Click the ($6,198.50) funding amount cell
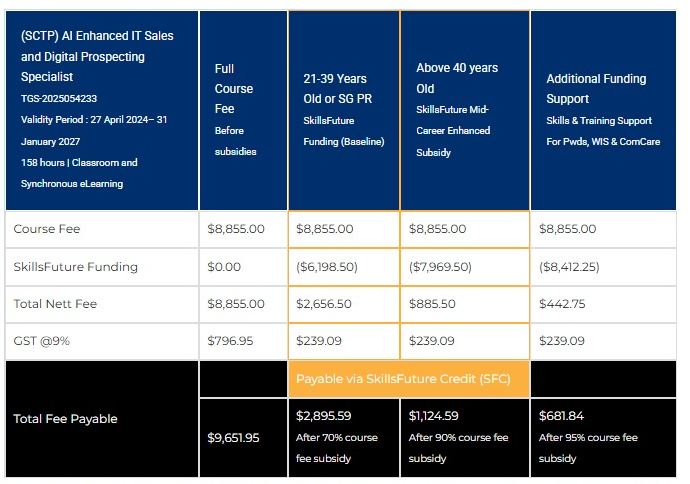Screen dimensions: 690x484 (325, 267)
